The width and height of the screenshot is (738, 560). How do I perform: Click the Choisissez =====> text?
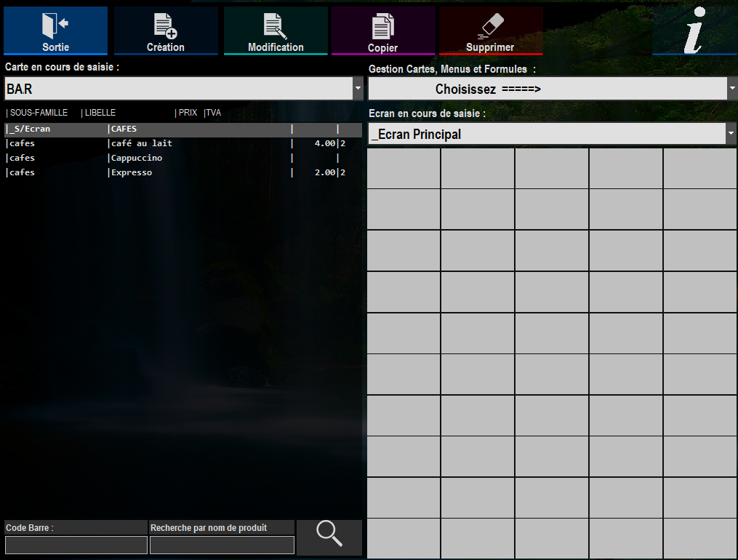[x=488, y=89]
